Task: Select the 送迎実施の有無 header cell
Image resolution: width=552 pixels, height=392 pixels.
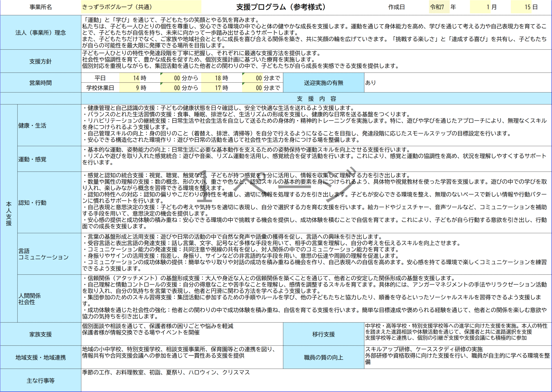Action: pos(324,83)
